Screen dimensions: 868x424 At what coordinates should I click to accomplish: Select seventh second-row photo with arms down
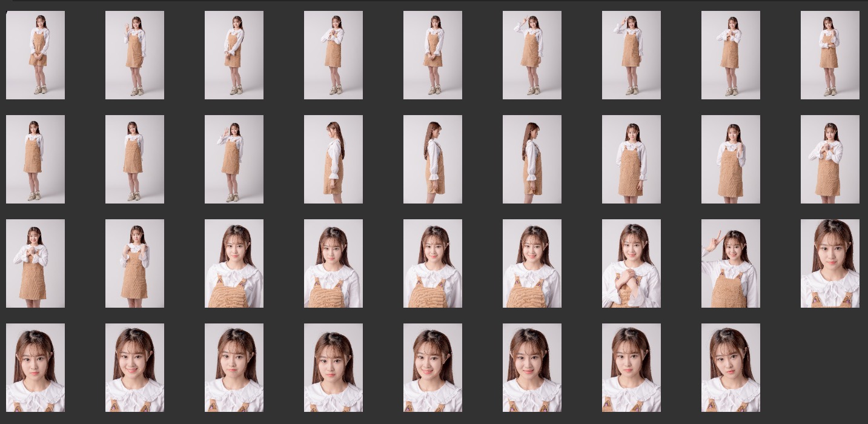(631, 159)
